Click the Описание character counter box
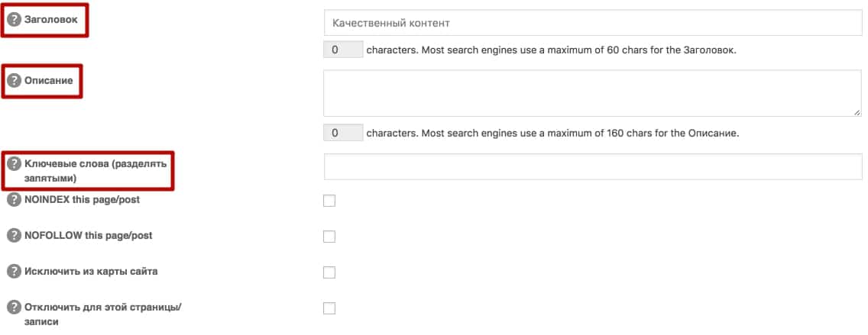Viewport: 868px width, 335px height. (x=343, y=133)
